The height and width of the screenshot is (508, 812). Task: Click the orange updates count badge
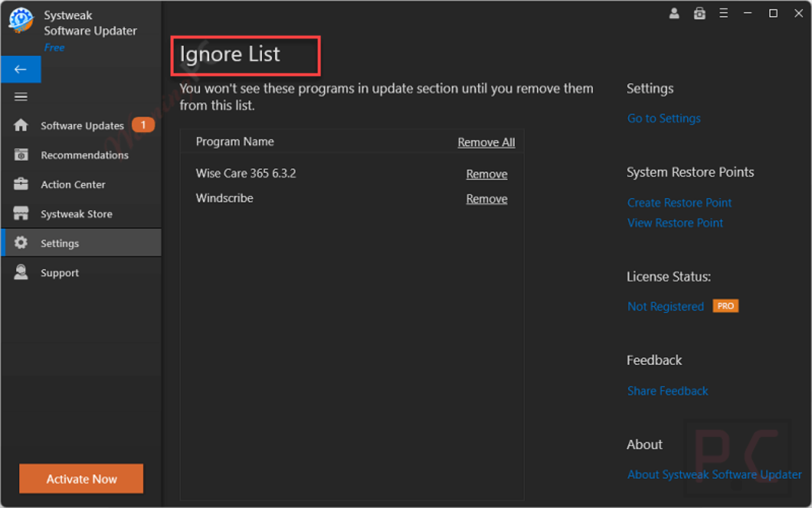click(x=143, y=125)
